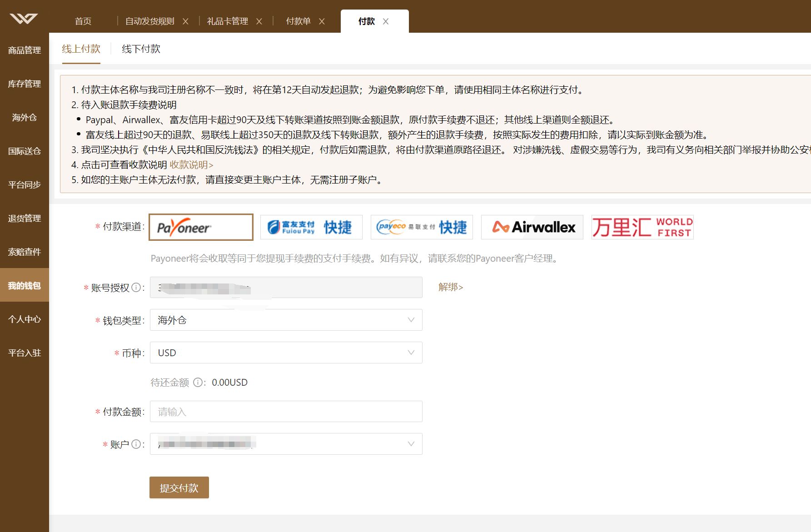Open 国际送仓 in the sidebar
This screenshot has height=532, width=811.
click(x=25, y=151)
